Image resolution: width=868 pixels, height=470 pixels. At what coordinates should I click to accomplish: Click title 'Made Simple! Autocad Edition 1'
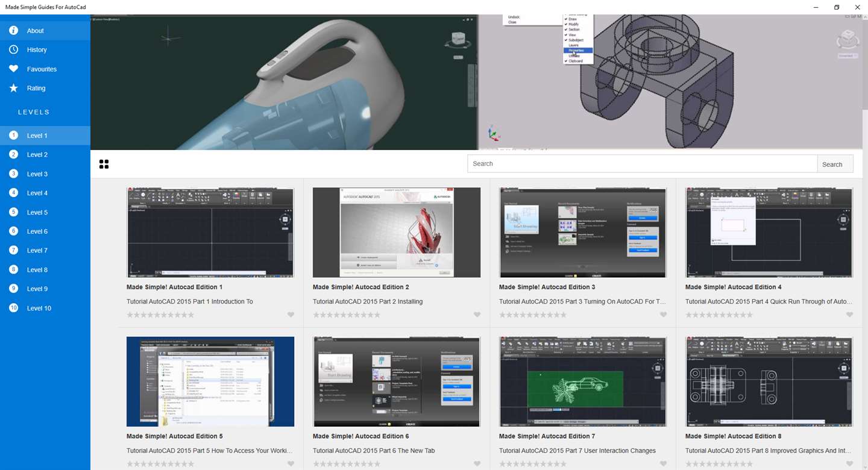[x=175, y=287]
